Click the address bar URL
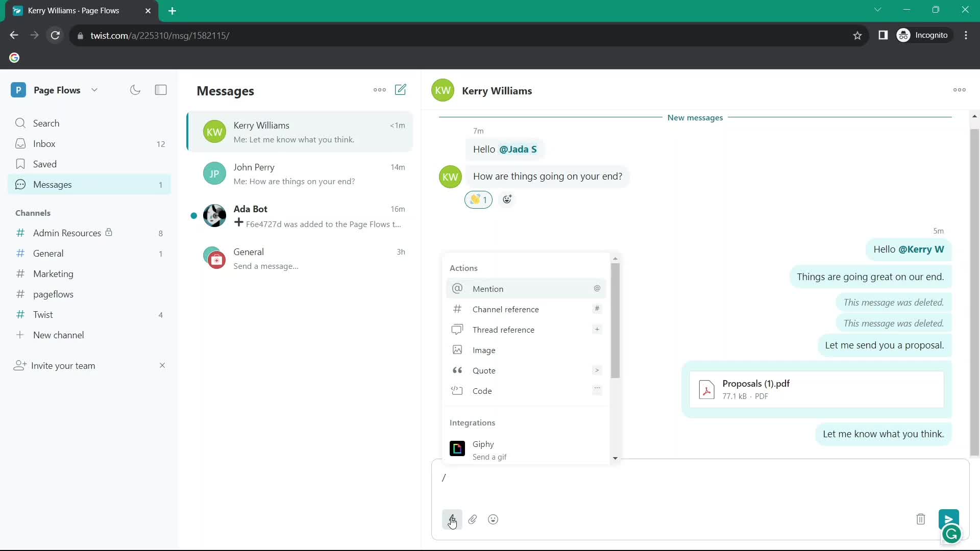980x551 pixels. coord(160,35)
